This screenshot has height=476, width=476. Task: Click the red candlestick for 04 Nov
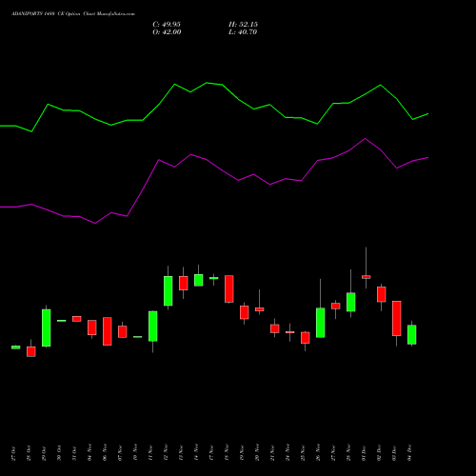pyautogui.click(x=92, y=327)
